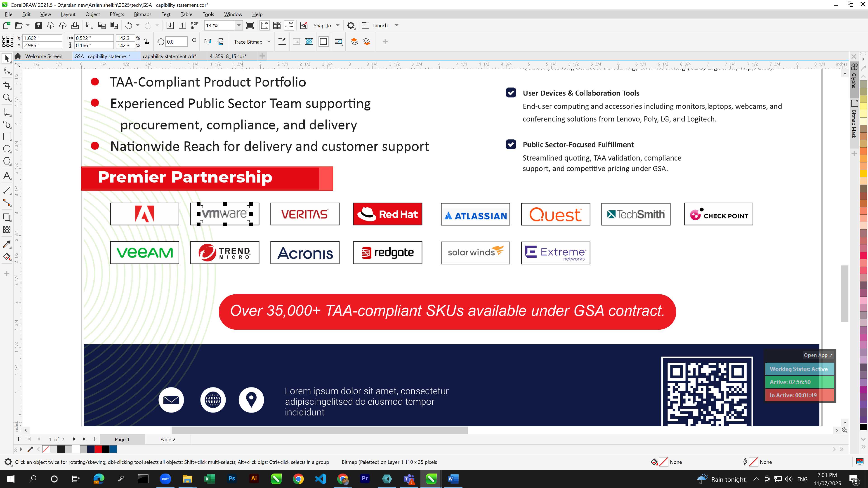Select the Interactive Fill tool

[x=7, y=257]
